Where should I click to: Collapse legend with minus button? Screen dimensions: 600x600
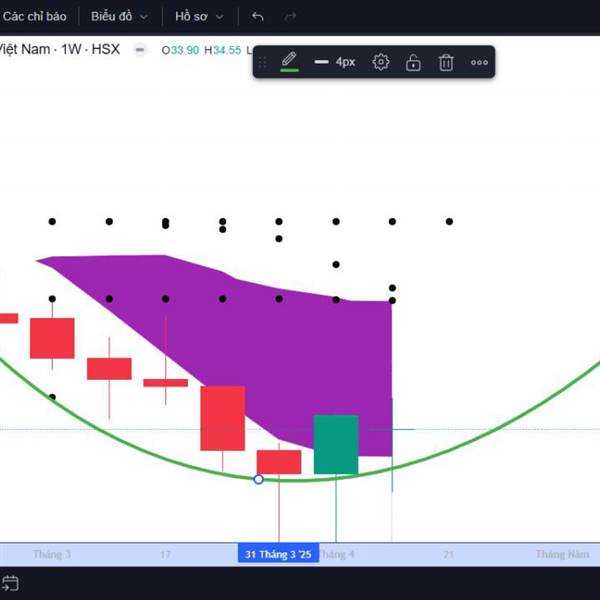[140, 50]
